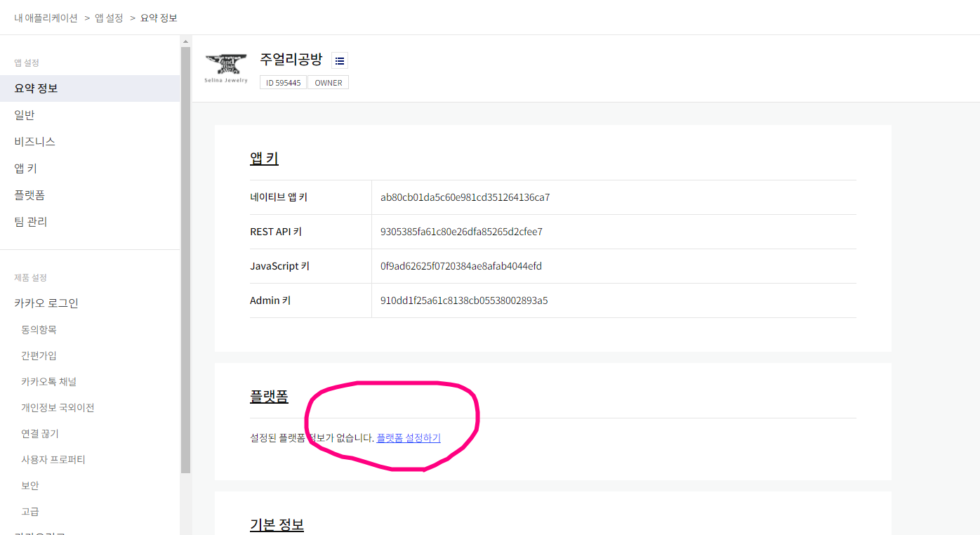Click the 네이티브 앱 키 value
980x535 pixels.
coord(465,197)
